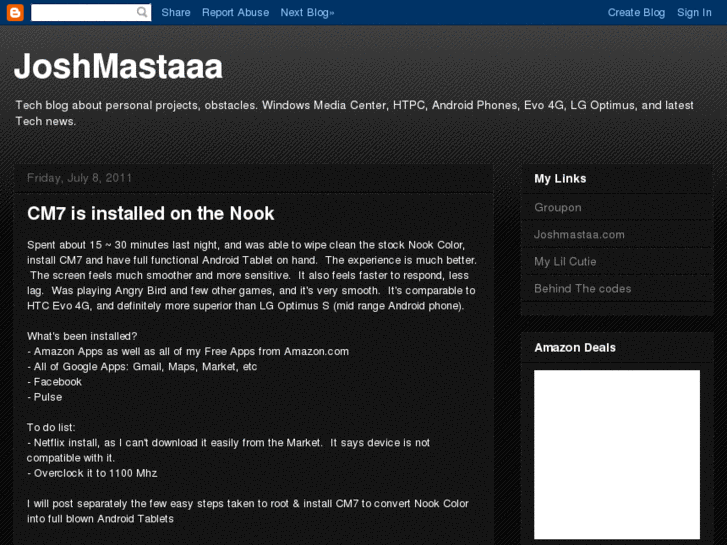
Task: Click the '- Pulse' list line
Action: (45, 397)
